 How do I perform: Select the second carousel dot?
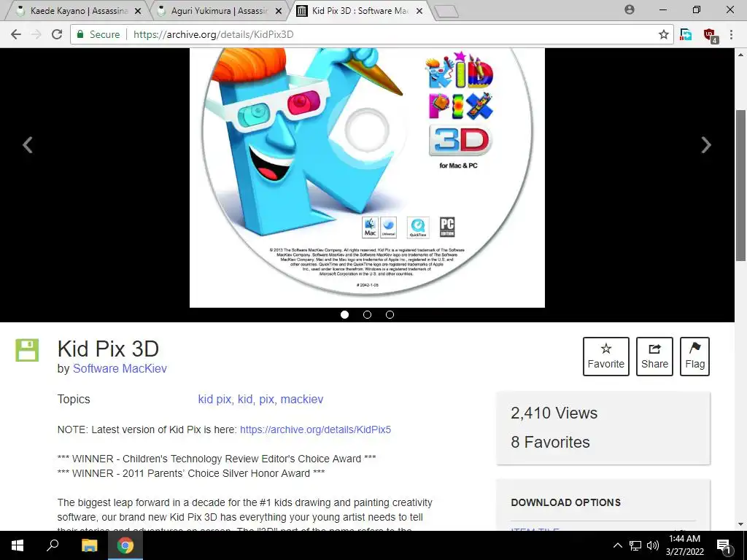[x=368, y=314]
